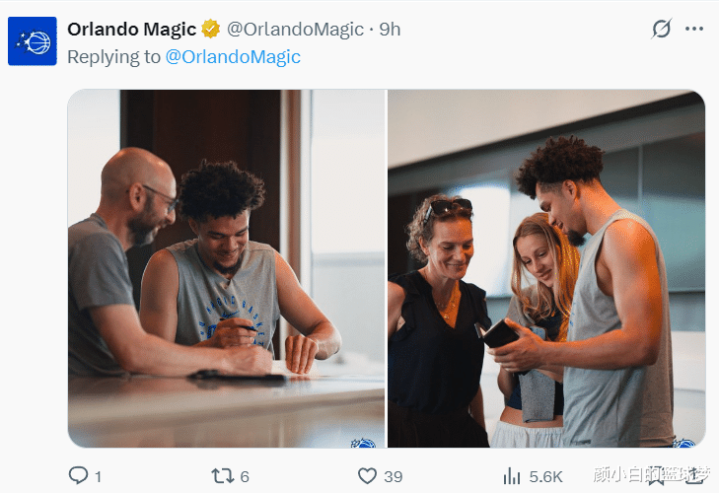The width and height of the screenshot is (719, 493).
Task: Open the left photo of the signing
Action: 226,268
